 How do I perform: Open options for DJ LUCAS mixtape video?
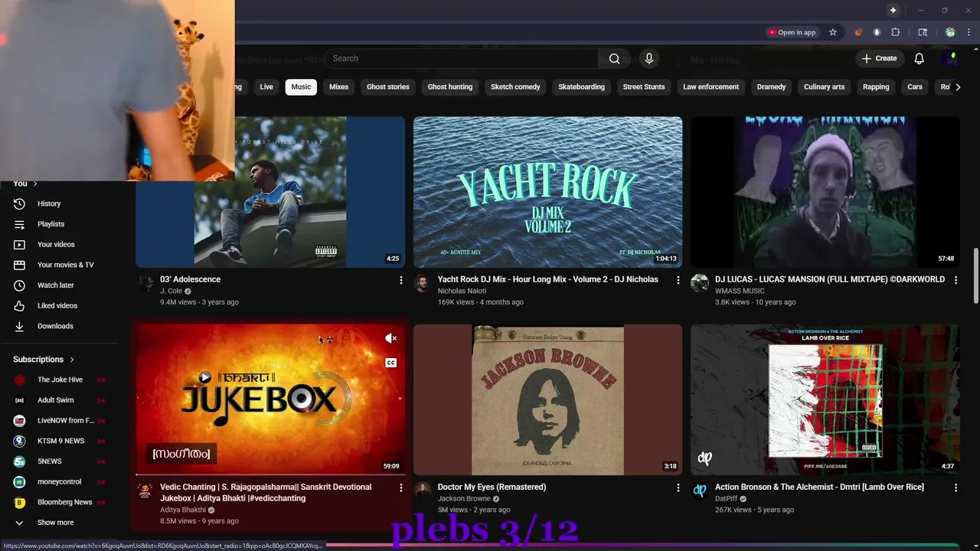pyautogui.click(x=955, y=280)
